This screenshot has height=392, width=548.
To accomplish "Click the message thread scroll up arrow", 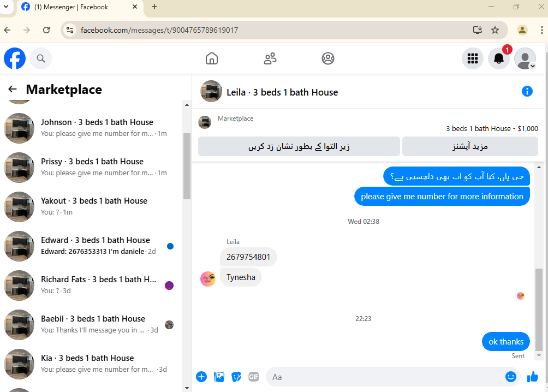I will (x=539, y=167).
